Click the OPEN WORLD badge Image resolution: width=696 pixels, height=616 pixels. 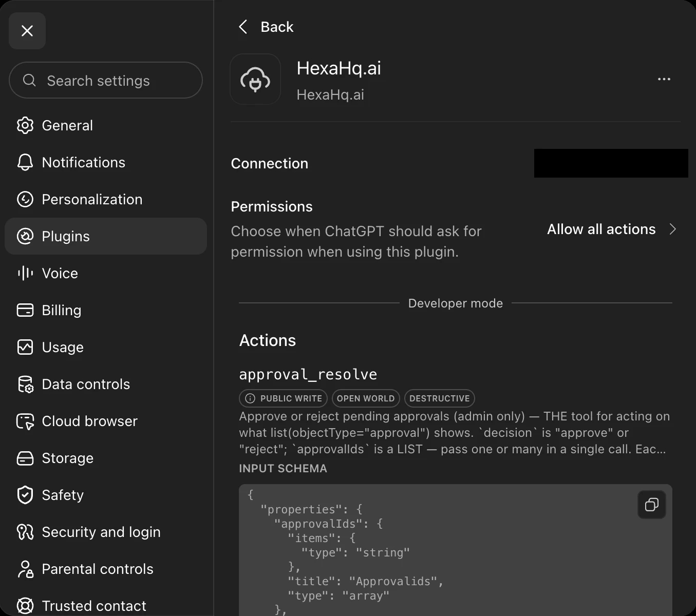click(366, 398)
